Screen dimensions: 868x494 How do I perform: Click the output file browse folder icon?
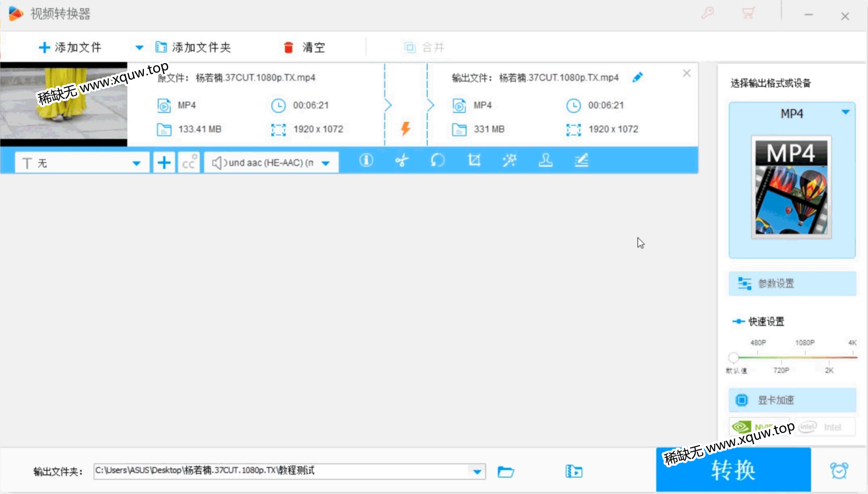[x=507, y=471]
